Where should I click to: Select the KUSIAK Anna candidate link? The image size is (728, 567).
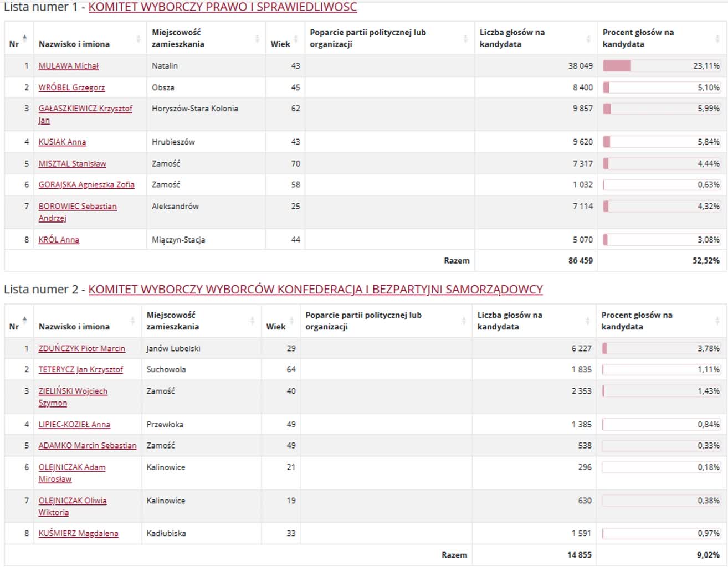click(x=62, y=142)
